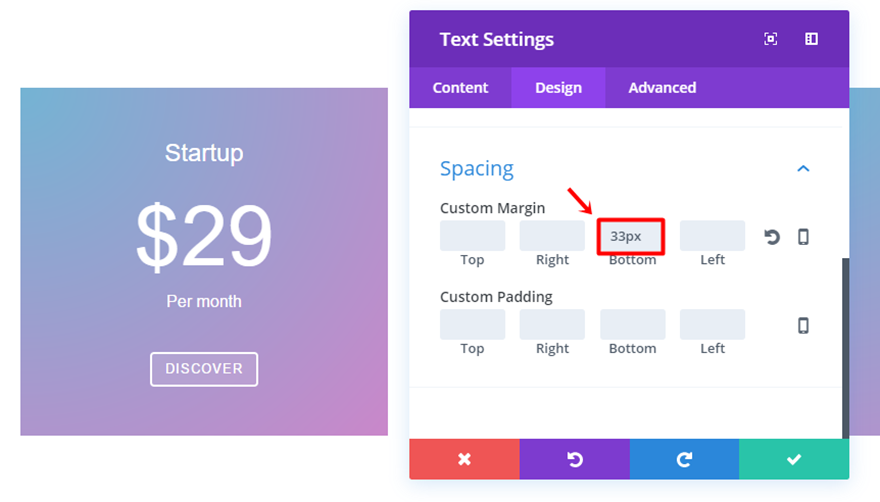Open responsive options for Custom Margin
Screen dimensions: 880x502
pyautogui.click(x=803, y=237)
